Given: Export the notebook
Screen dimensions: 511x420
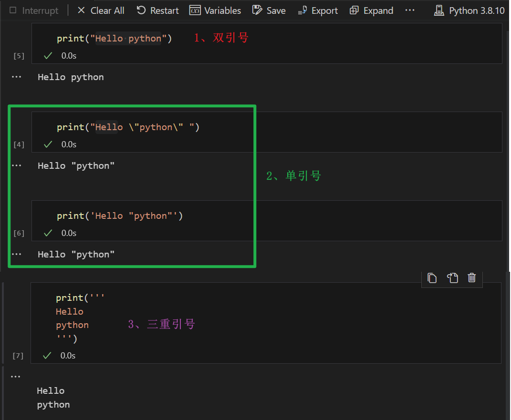Looking at the screenshot, I should 318,10.
